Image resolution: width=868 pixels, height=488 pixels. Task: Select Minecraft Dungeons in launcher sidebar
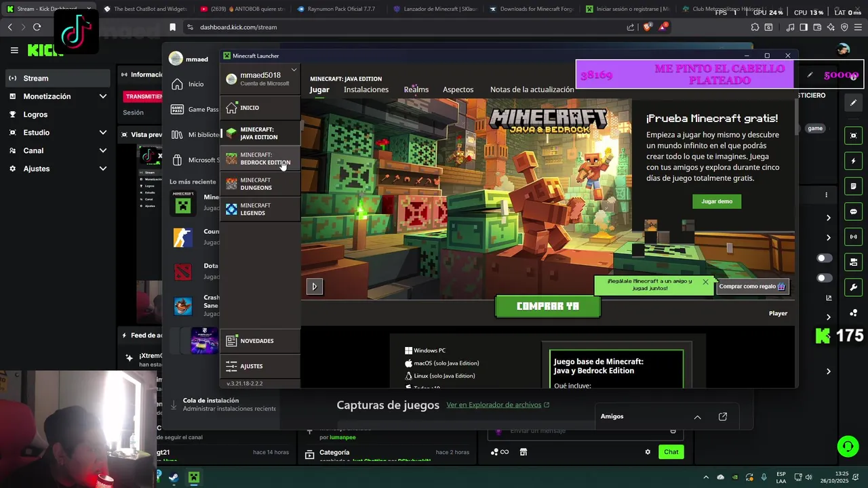260,184
